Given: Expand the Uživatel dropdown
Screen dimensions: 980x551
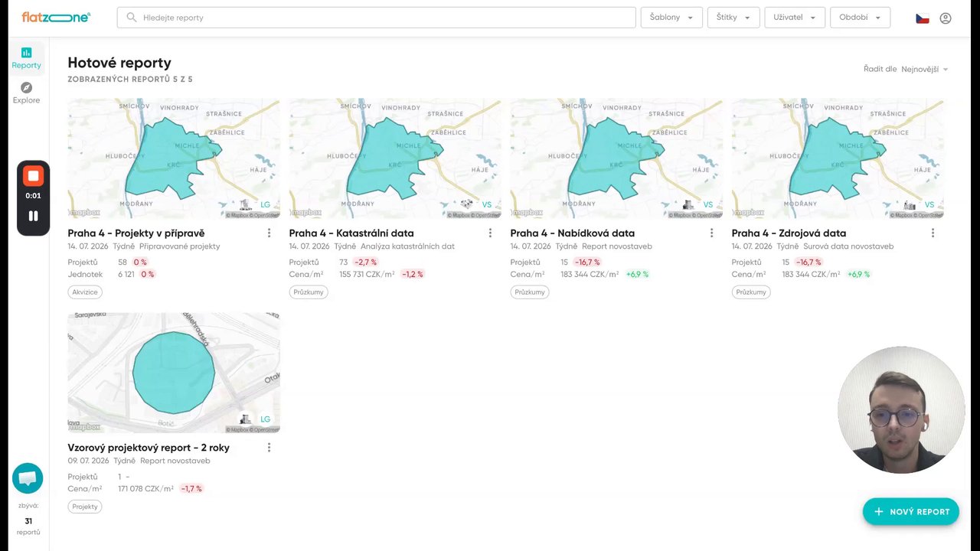Looking at the screenshot, I should (795, 18).
